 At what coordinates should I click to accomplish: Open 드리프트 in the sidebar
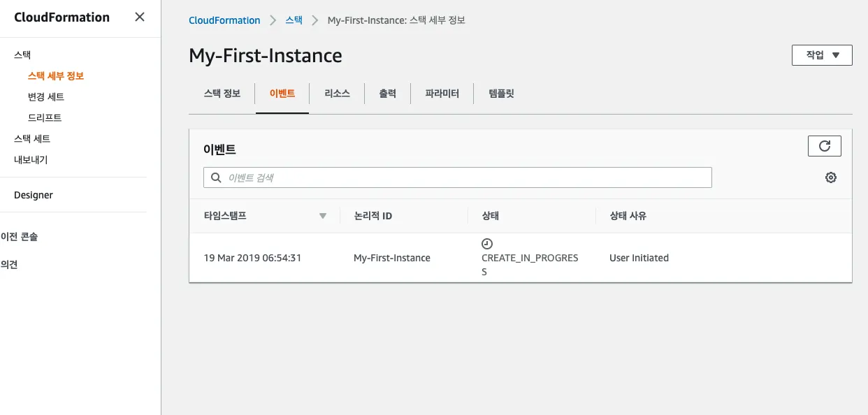coord(45,117)
